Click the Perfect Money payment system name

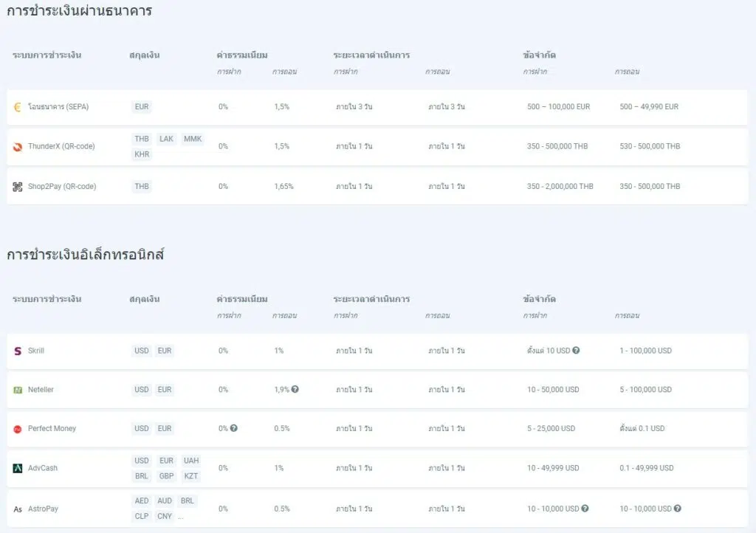(x=52, y=429)
